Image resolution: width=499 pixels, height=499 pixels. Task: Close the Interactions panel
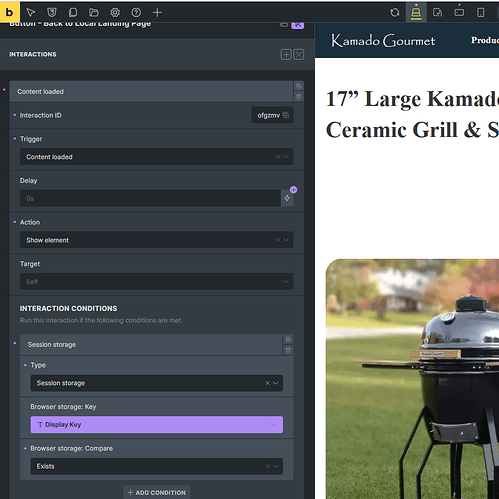(x=299, y=54)
